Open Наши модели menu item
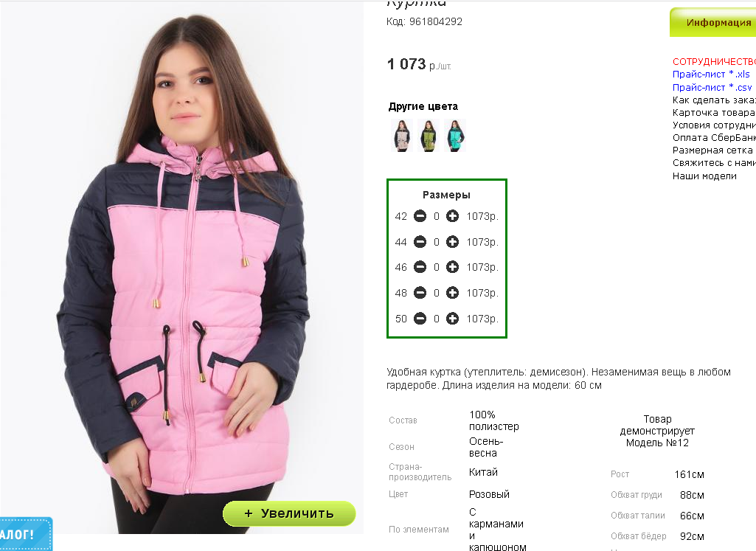The width and height of the screenshot is (756, 551). click(x=704, y=176)
